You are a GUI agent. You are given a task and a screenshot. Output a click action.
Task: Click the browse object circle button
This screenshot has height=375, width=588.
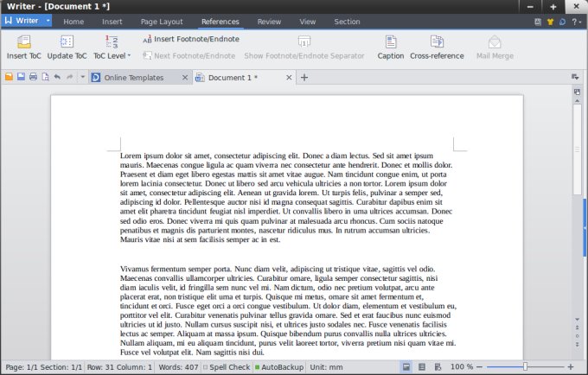[577, 335]
